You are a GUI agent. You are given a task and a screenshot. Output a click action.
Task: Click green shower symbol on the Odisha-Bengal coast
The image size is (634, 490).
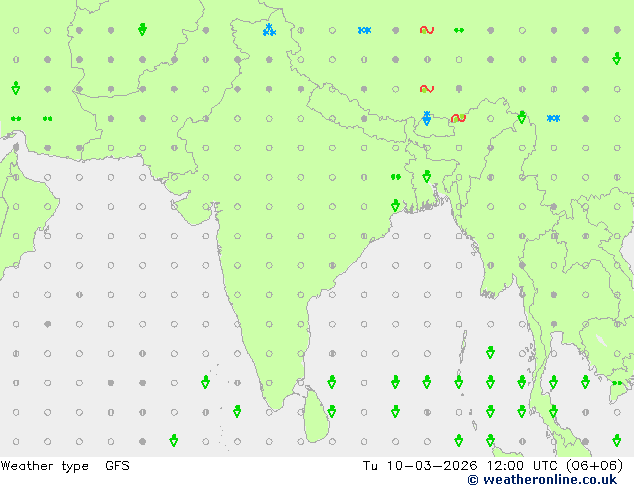click(x=395, y=206)
